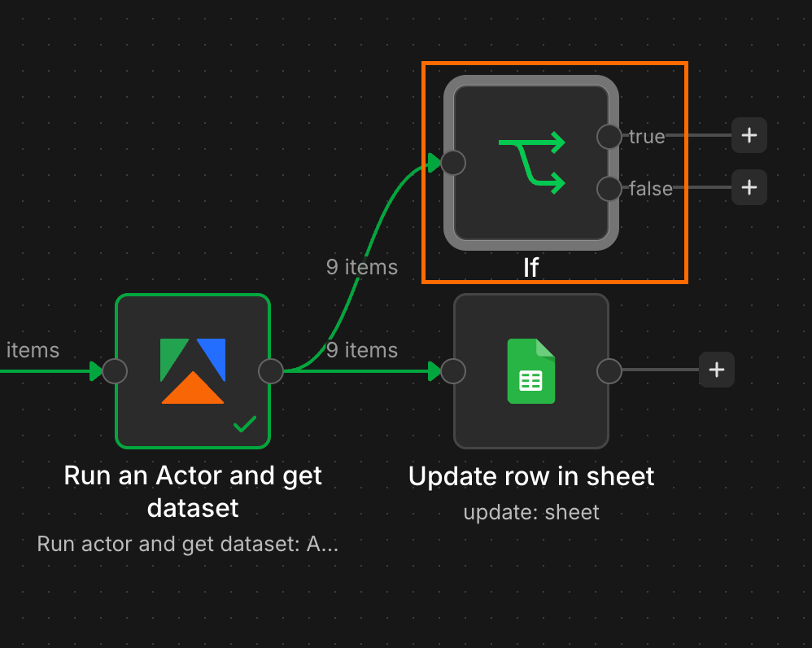Viewport: 812px width, 648px height.
Task: Click the 'false' output label
Action: (651, 189)
